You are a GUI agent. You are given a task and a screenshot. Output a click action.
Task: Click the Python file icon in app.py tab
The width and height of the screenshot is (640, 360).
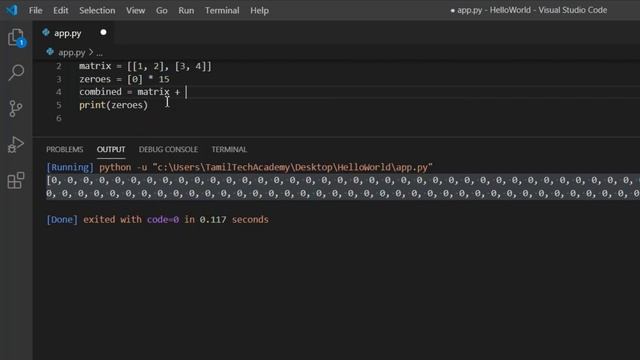tap(46, 32)
